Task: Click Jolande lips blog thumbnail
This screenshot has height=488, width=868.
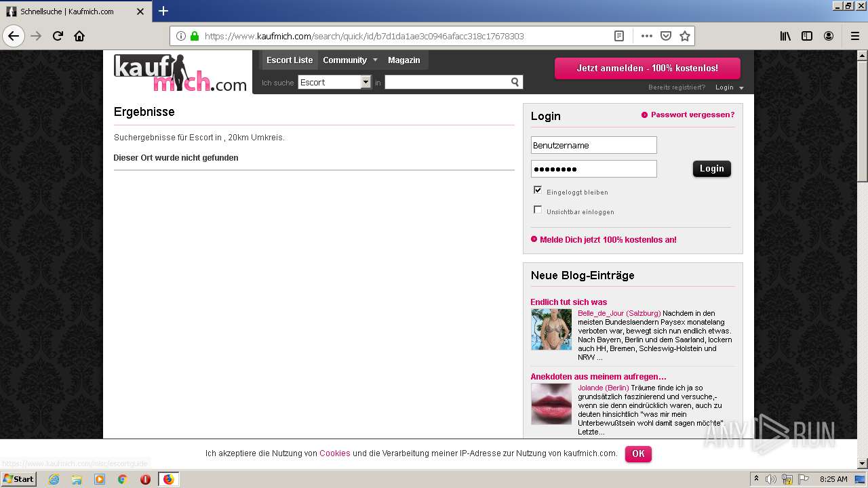Action: click(x=551, y=404)
